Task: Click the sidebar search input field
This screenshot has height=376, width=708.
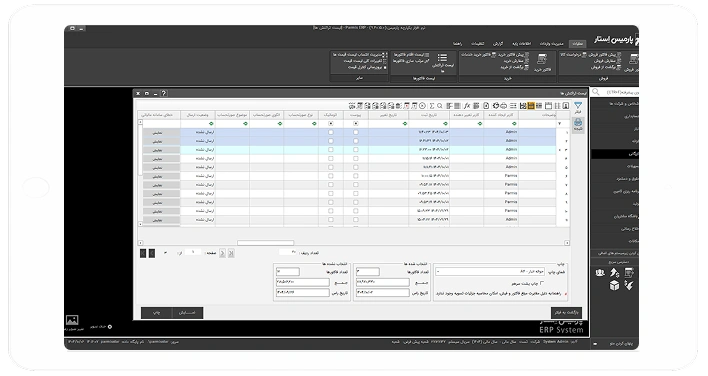Action: pyautogui.click(x=621, y=92)
